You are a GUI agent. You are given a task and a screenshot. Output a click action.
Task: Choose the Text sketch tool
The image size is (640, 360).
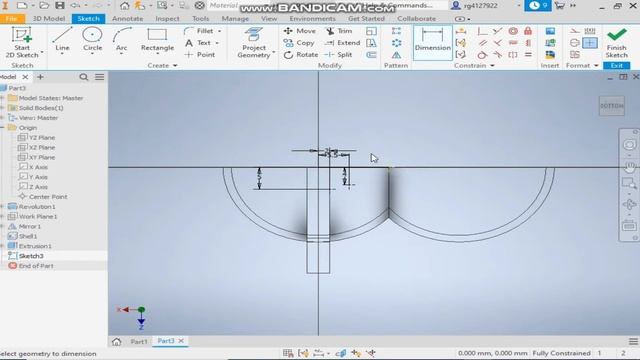198,43
